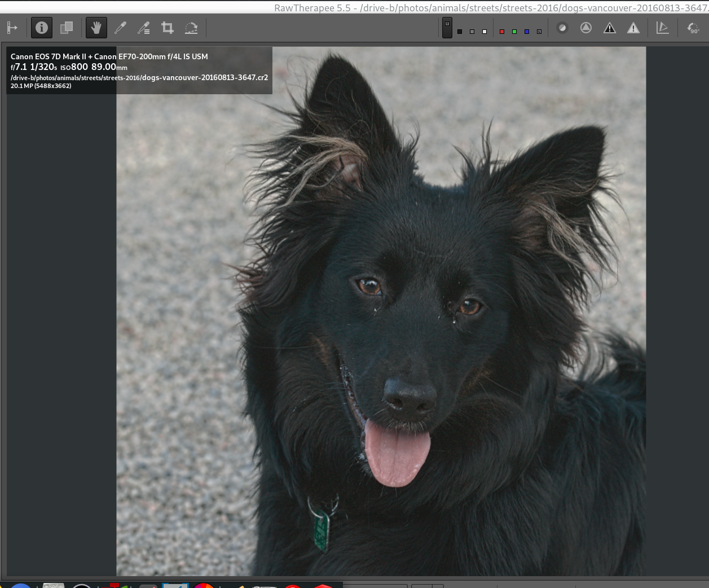Image resolution: width=709 pixels, height=588 pixels.
Task: Toggle the darker clipped shadow warning indicator
Action: [x=610, y=28]
